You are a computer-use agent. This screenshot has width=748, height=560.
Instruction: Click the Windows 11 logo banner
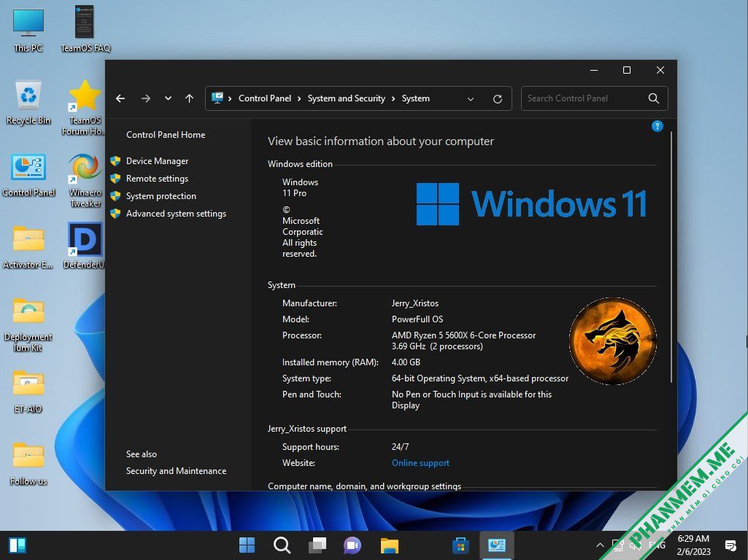point(531,204)
